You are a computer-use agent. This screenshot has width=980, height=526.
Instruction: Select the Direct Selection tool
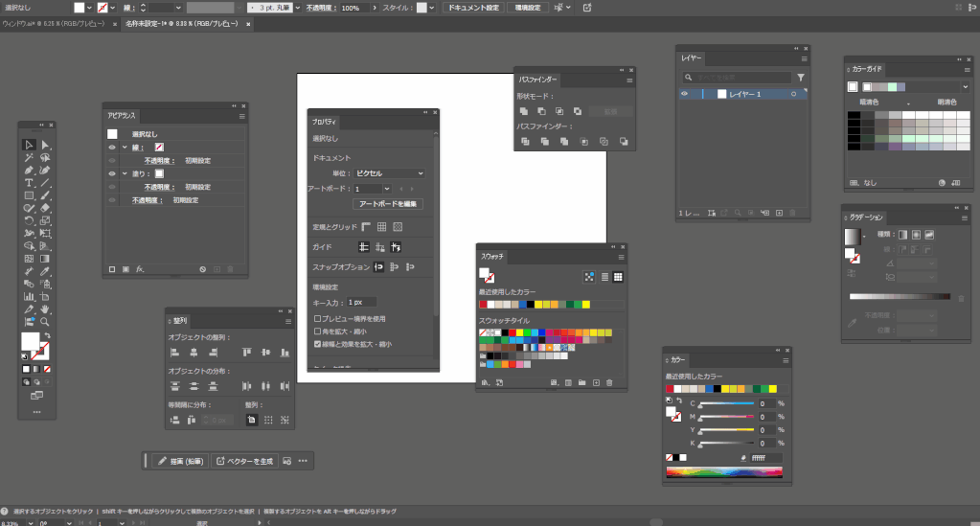point(45,145)
